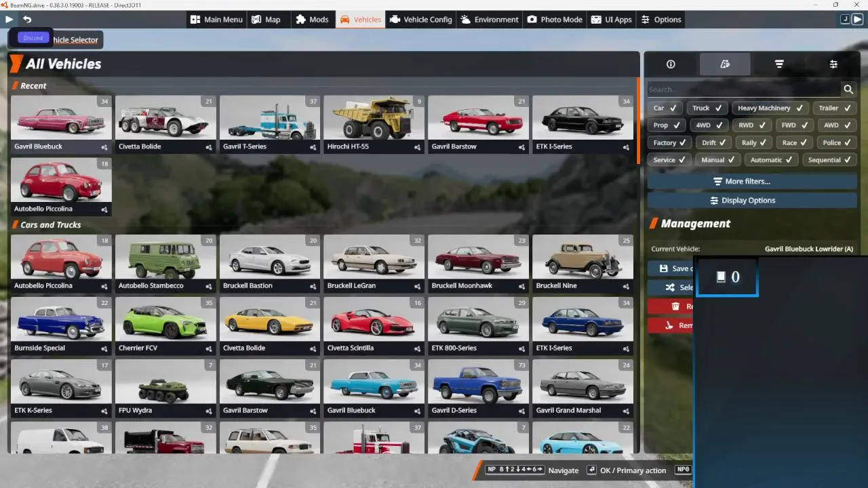Screen dimensions: 868x488
Task: Open configurations icon on Burnside Special tile
Action: coord(104,348)
